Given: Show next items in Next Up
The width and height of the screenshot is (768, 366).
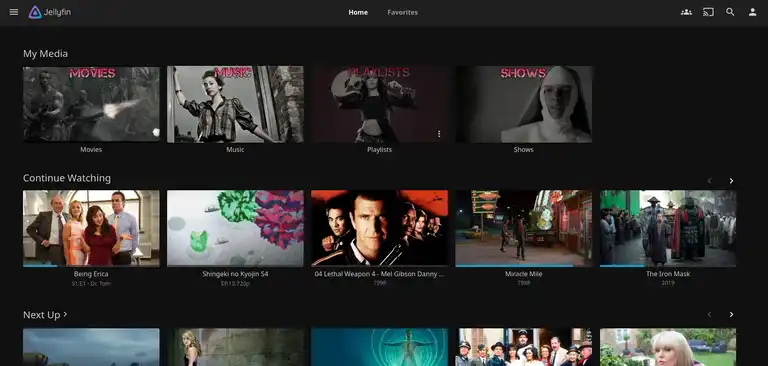Looking at the screenshot, I should (731, 315).
